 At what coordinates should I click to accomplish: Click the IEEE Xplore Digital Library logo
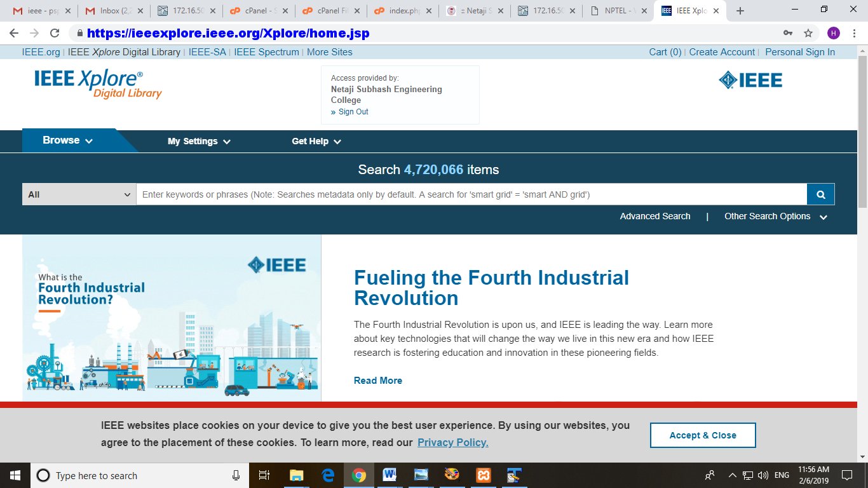point(98,85)
